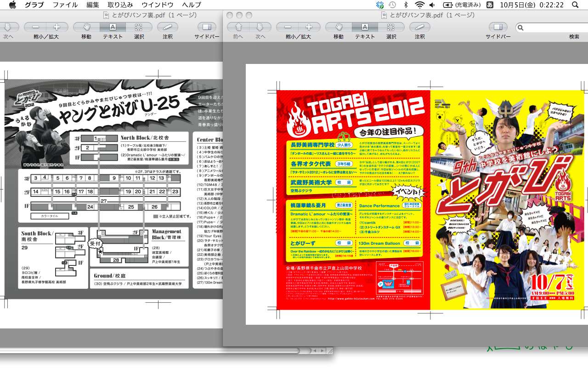Image resolution: width=588 pixels, height=368 pixels.
Task: Click the North Block/北校舎 label
Action: (145, 138)
